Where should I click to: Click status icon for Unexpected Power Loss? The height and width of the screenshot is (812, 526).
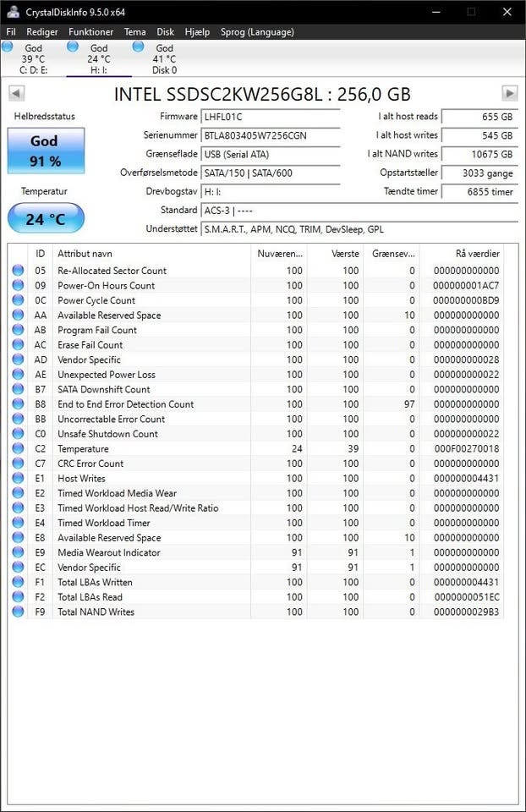click(18, 375)
